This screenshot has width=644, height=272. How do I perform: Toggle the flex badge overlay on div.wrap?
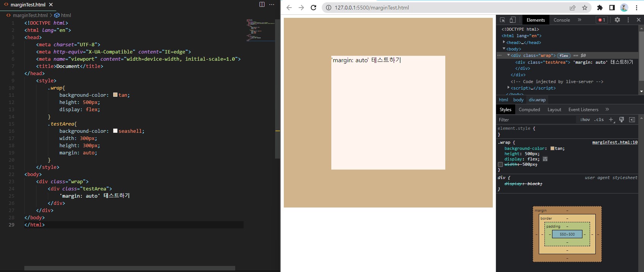click(564, 55)
